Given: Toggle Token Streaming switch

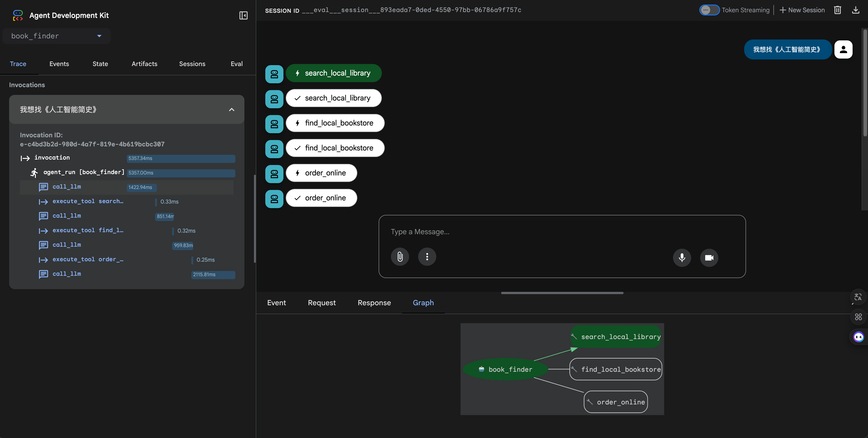Looking at the screenshot, I should point(709,10).
